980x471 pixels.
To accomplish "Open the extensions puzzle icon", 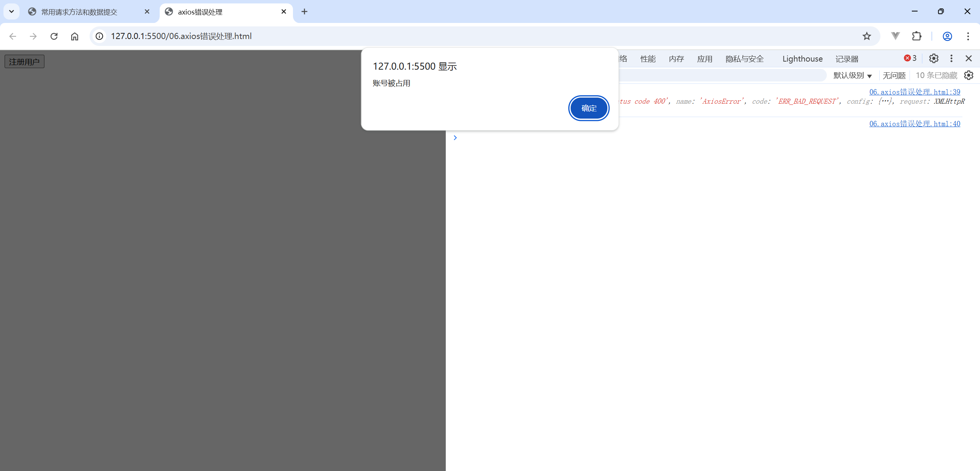I will [x=916, y=36].
